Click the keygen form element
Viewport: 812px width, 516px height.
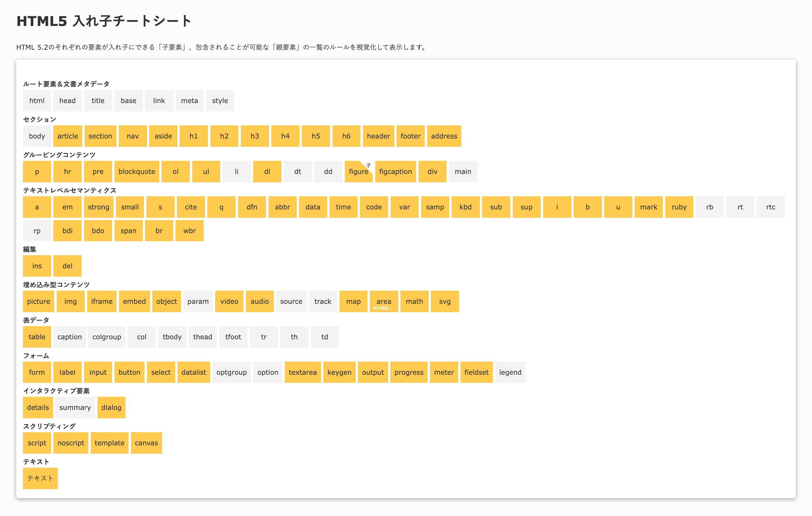point(339,372)
